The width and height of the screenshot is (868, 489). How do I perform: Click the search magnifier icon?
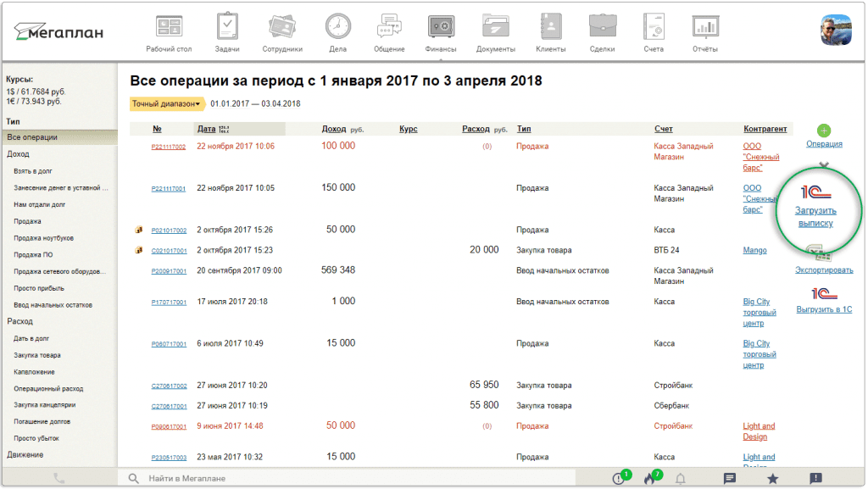pyautogui.click(x=133, y=479)
